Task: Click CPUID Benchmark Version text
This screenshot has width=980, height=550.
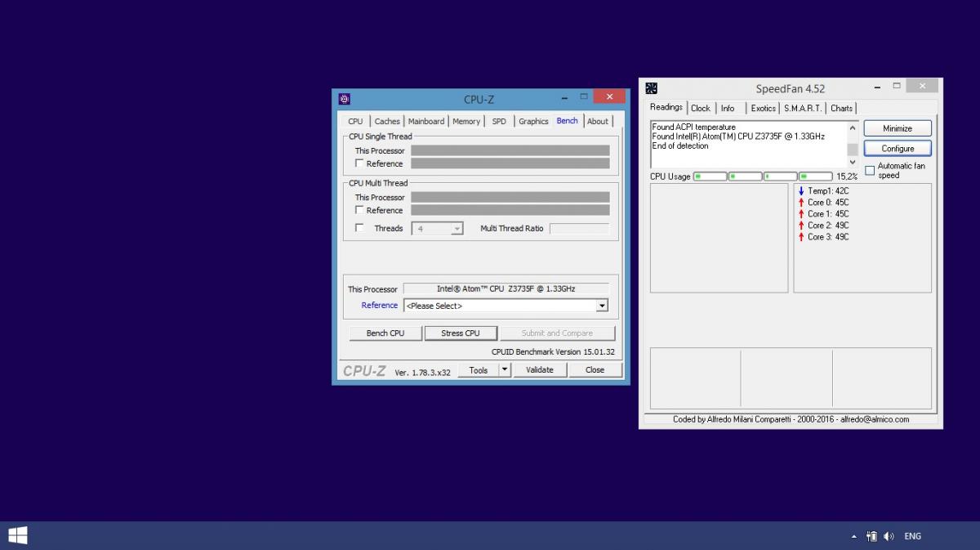Action: (553, 352)
